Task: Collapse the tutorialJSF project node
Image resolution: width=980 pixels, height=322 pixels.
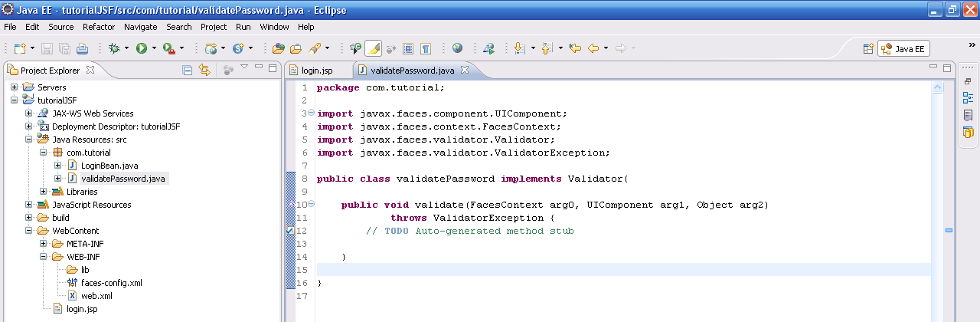Action: point(15,100)
